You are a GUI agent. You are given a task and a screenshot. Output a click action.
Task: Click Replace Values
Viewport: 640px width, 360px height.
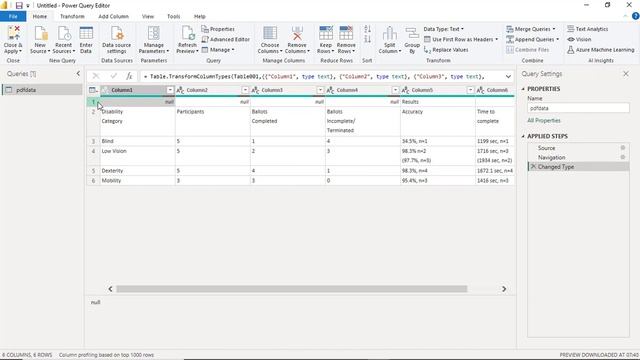pos(446,50)
